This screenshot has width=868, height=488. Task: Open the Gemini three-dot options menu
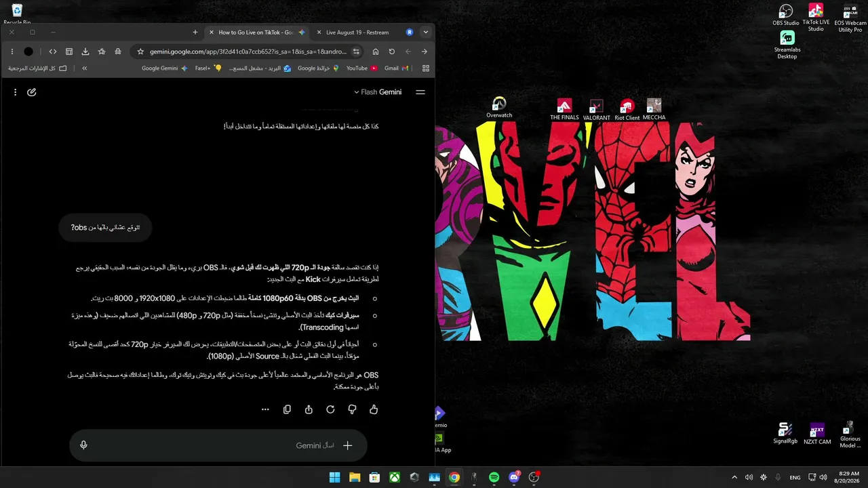pos(15,92)
